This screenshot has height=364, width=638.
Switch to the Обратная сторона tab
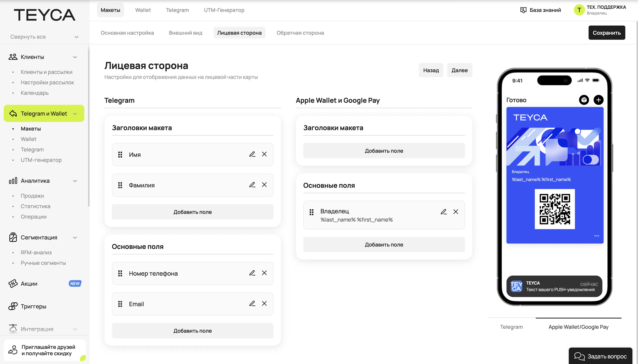[300, 32]
